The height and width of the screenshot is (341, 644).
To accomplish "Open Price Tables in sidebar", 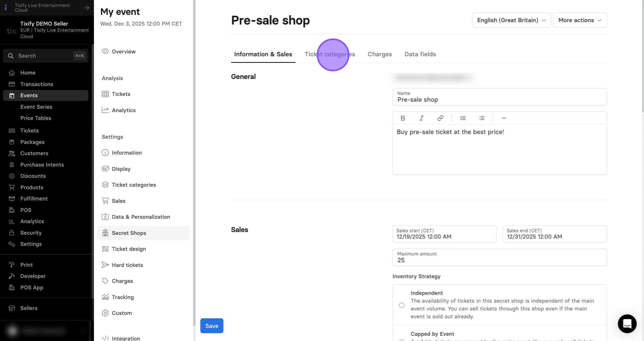I will point(36,118).
